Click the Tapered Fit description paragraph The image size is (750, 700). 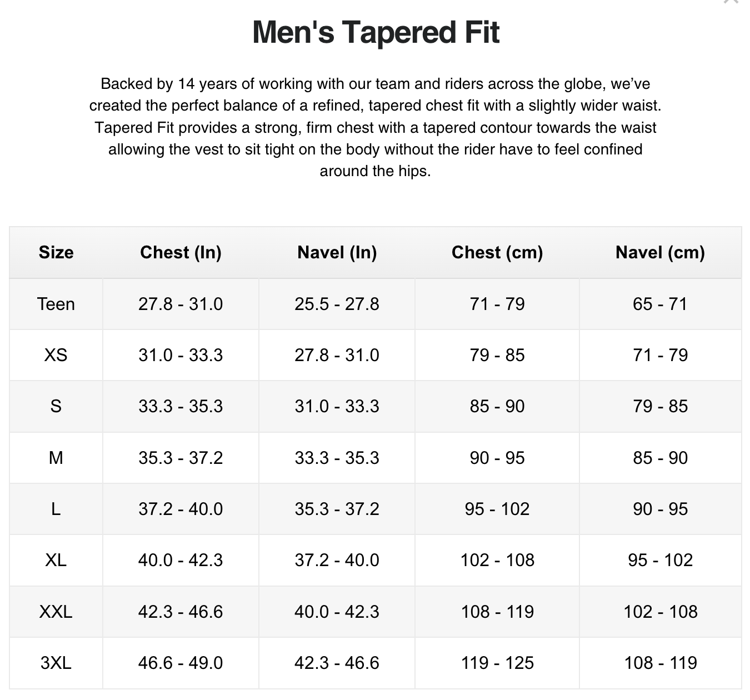tap(376, 127)
